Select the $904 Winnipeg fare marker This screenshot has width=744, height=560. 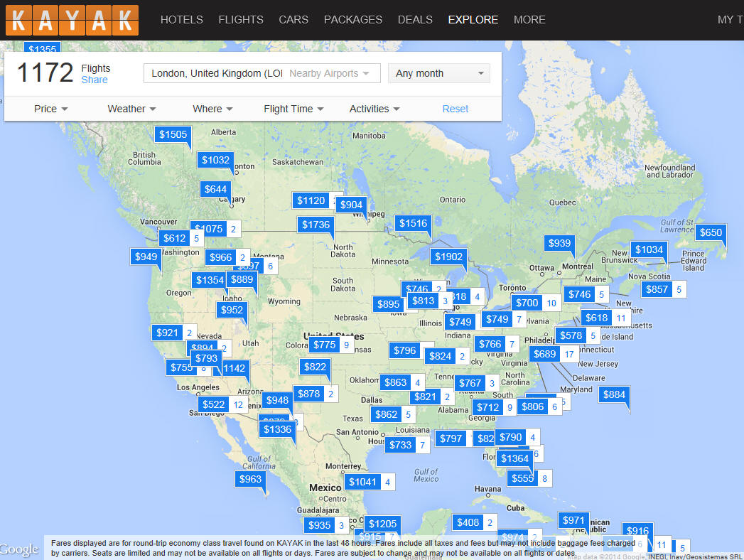[351, 205]
